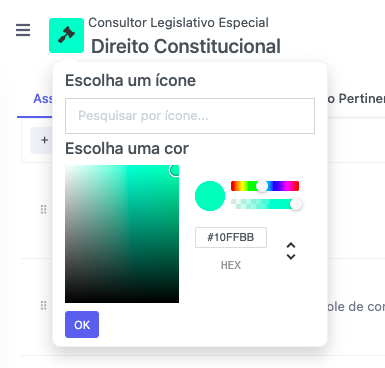Click the rainbow hue slider bar
Image resolution: width=385 pixels, height=368 pixels.
(265, 186)
